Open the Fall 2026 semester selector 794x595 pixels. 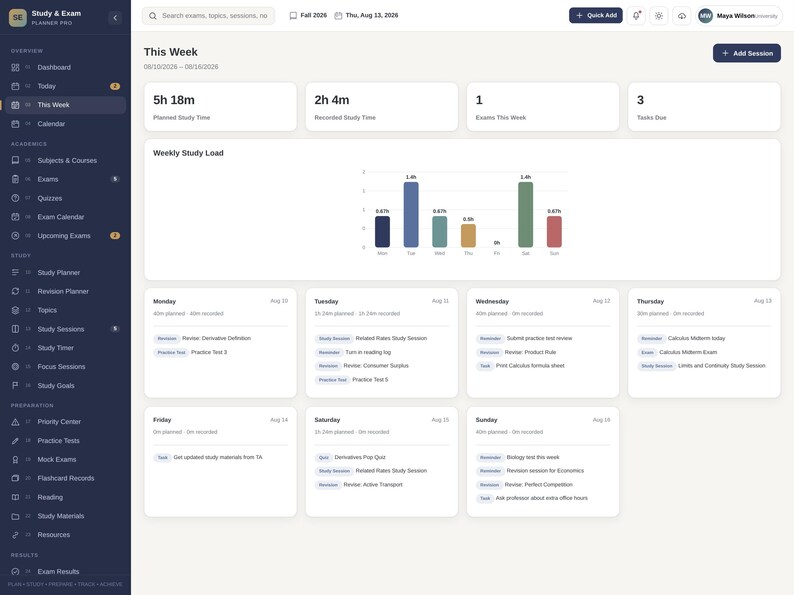coord(308,15)
